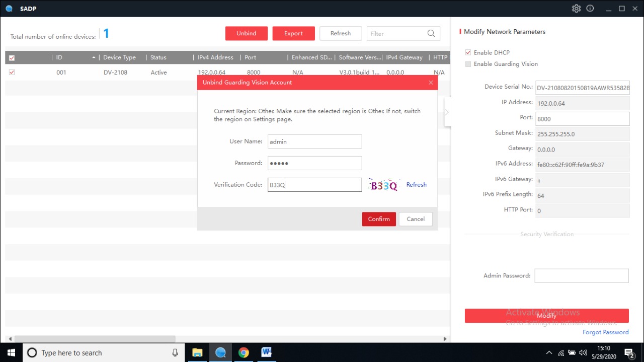Open File Explorer from the taskbar
The width and height of the screenshot is (644, 362).
coord(197,352)
